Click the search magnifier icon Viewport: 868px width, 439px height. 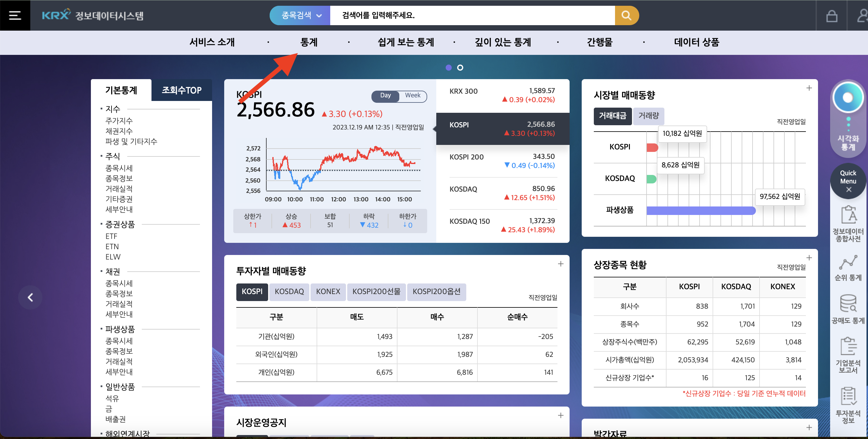[x=626, y=15]
